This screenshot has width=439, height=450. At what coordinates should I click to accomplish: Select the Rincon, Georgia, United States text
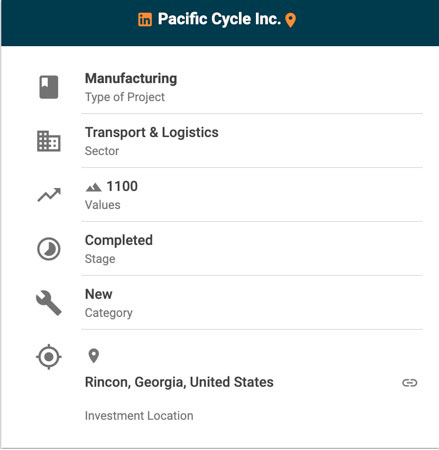[179, 382]
